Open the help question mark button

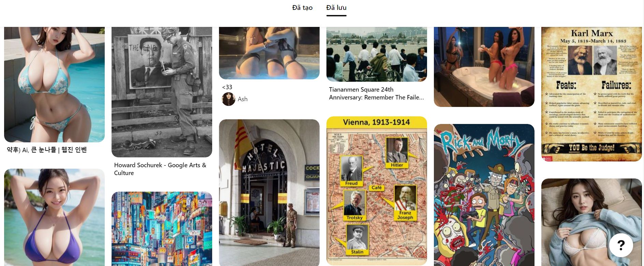pos(621,245)
